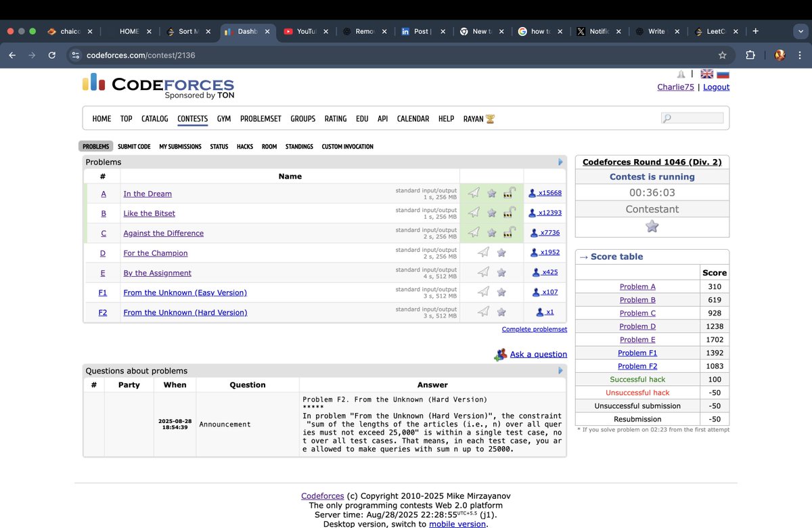
Task: Open a new browser tab with plus
Action: [x=755, y=30]
